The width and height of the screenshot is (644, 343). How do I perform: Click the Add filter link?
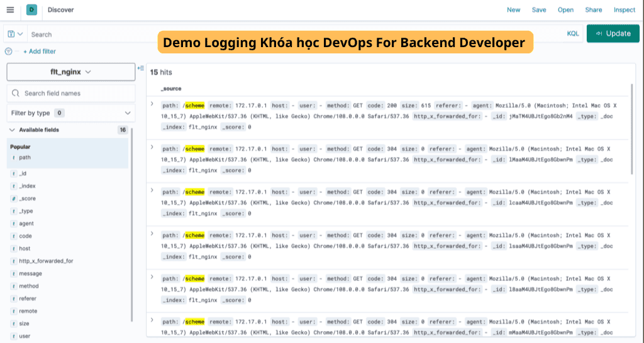pos(40,52)
